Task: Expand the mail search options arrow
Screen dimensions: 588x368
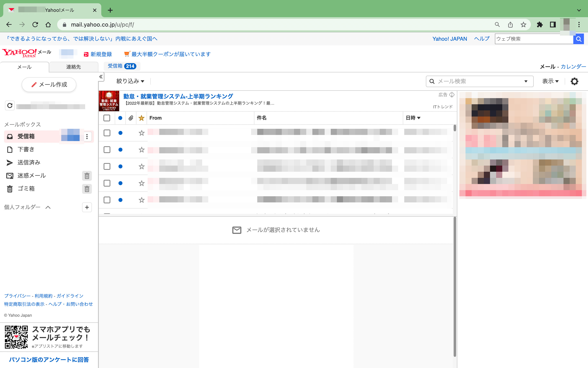Action: click(x=526, y=81)
